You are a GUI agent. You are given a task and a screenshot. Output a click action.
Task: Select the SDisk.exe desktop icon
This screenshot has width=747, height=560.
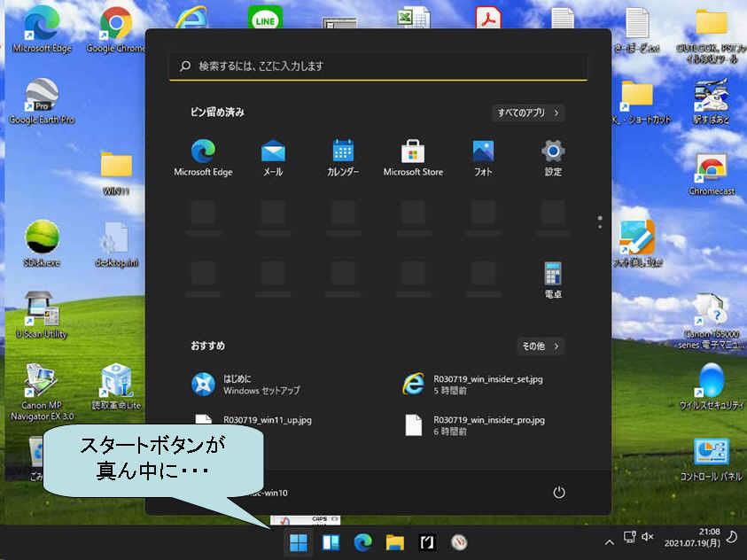pyautogui.click(x=42, y=244)
